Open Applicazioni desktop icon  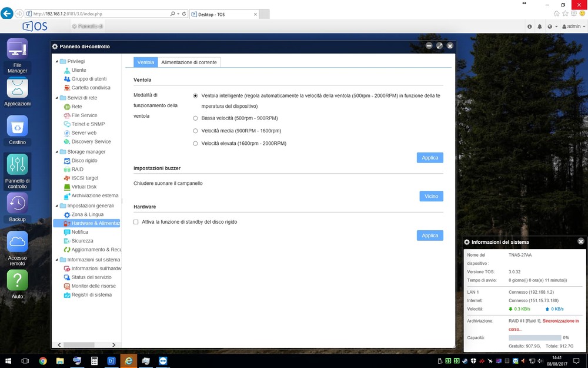[17, 88]
